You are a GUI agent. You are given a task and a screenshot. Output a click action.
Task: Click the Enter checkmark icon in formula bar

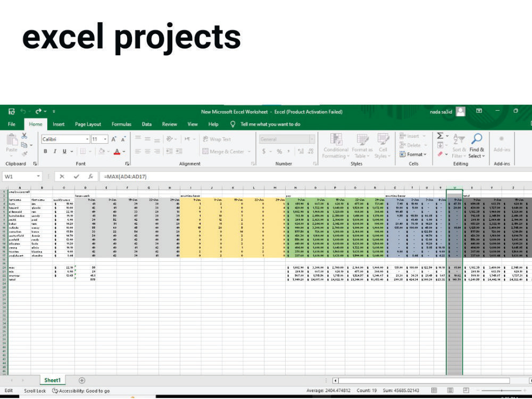(x=76, y=177)
